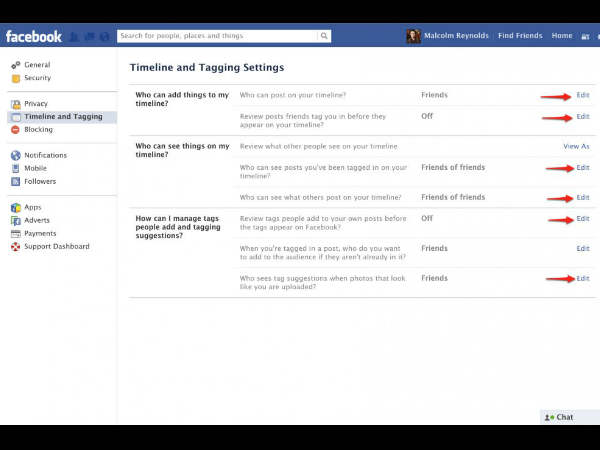Click 'How can I manage tags' heading
The width and height of the screenshot is (600, 450).
[x=178, y=227]
